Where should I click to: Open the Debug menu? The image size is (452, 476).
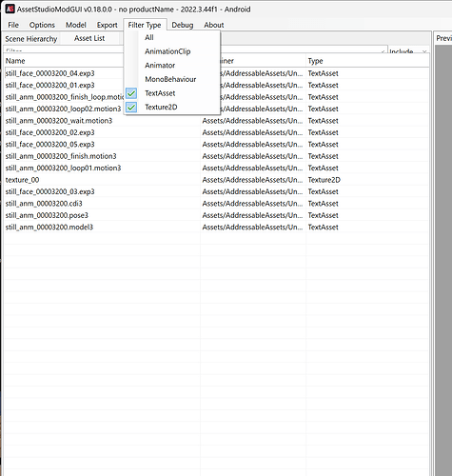(x=183, y=25)
